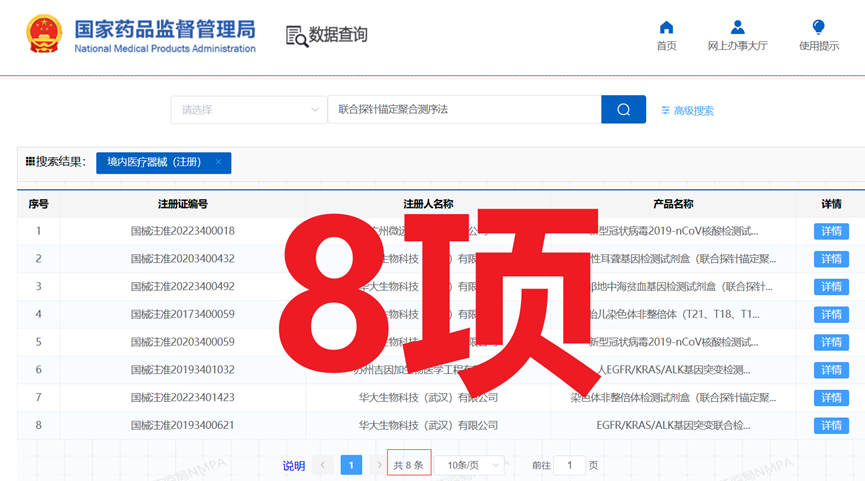Go to previous results page arrow
This screenshot has width=865, height=481.
click(x=323, y=465)
